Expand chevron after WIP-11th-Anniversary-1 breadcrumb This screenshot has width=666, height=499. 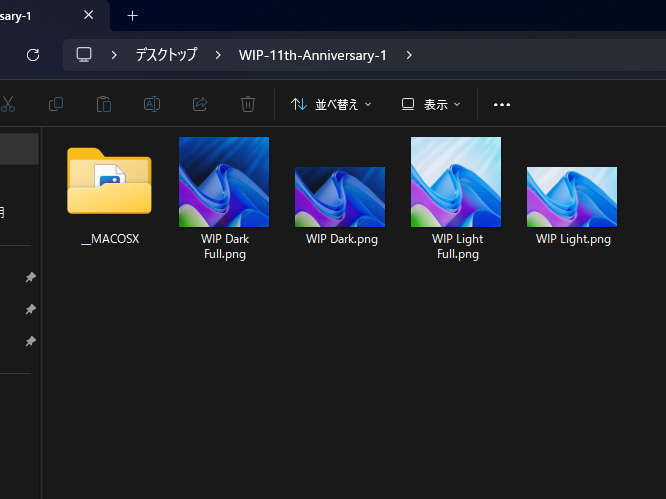pos(409,55)
